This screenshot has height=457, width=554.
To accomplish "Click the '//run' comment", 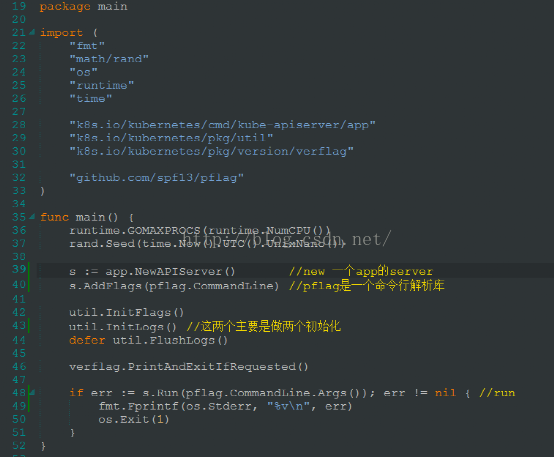I will coord(497,393).
